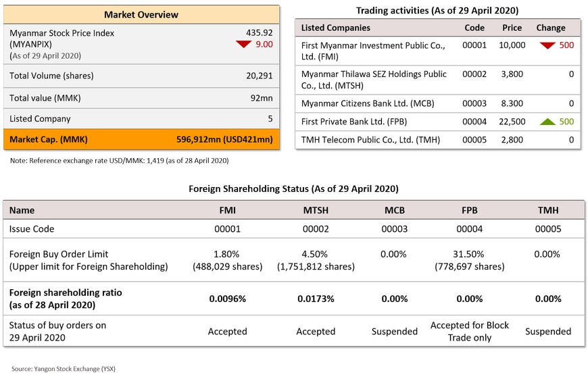Click the Change column header
Image resolution: width=588 pixels, height=377 pixels.
click(x=551, y=28)
